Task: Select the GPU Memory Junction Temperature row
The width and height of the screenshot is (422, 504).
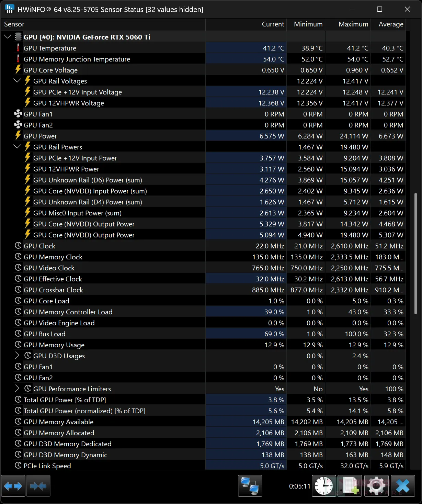Action: coord(203,59)
